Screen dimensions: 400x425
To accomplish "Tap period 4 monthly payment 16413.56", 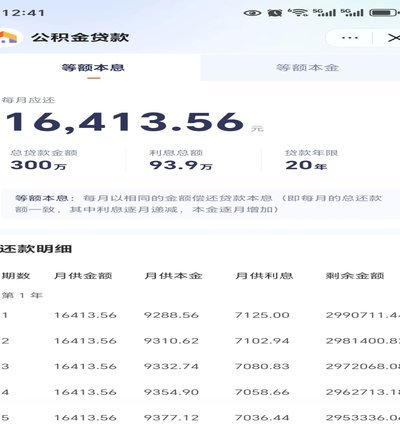I will pyautogui.click(x=85, y=392).
